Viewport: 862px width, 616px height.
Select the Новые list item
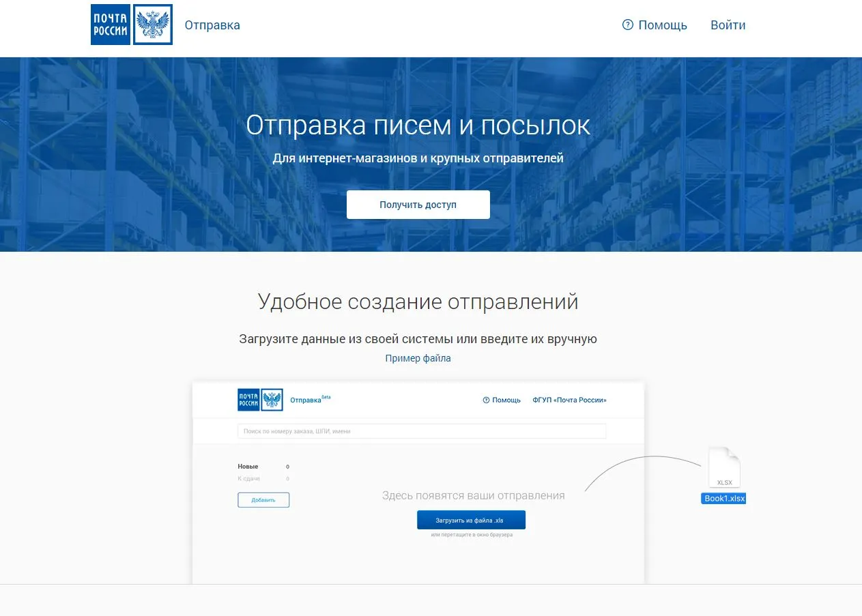pos(248,467)
